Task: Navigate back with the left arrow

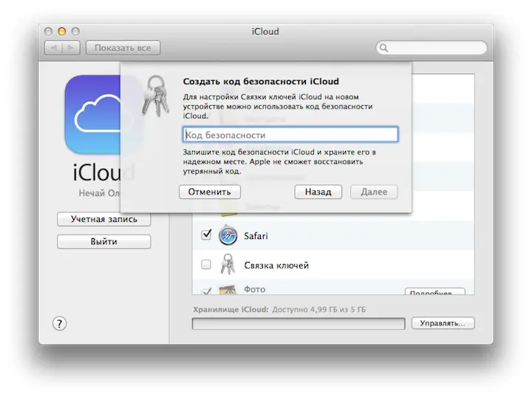Action: click(x=54, y=48)
